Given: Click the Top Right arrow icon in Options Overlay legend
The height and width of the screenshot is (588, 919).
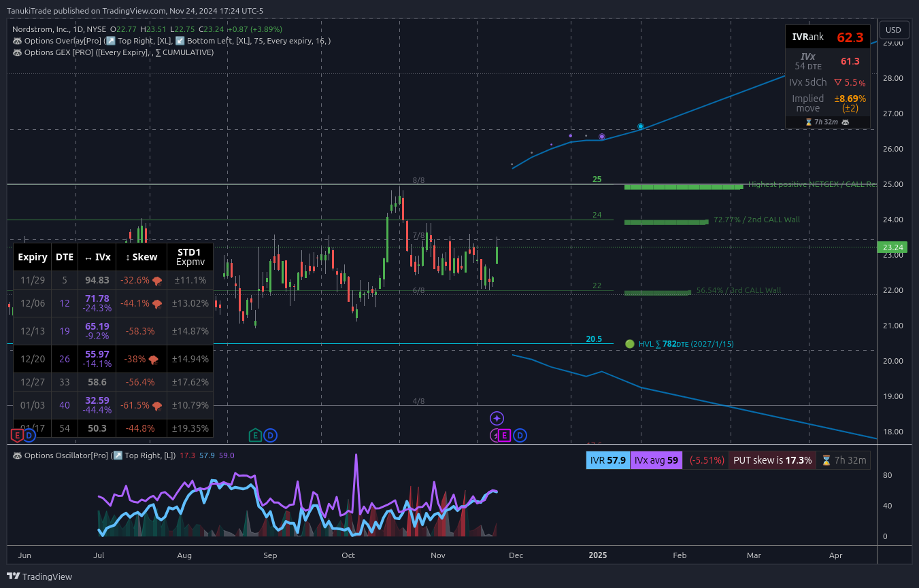Looking at the screenshot, I should click(x=110, y=41).
